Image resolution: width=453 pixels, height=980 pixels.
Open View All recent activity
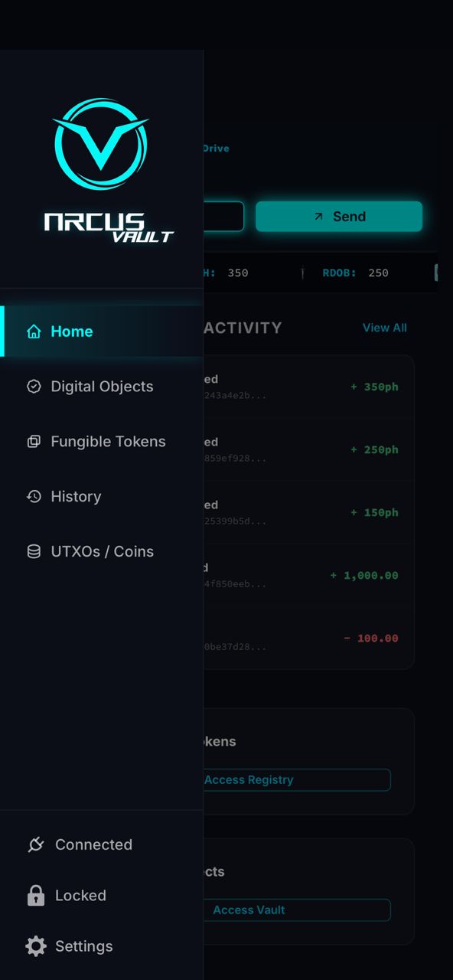pyautogui.click(x=385, y=328)
